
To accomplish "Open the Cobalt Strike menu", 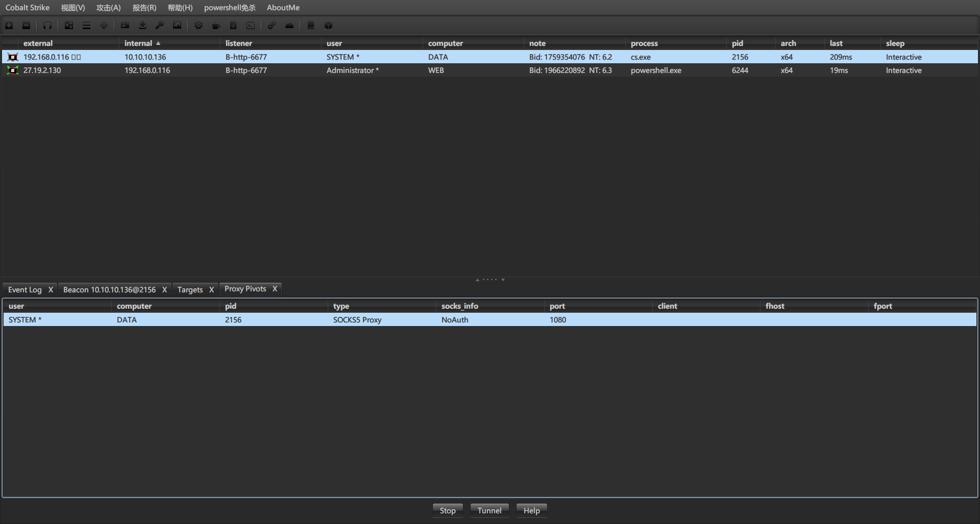I will (x=28, y=8).
